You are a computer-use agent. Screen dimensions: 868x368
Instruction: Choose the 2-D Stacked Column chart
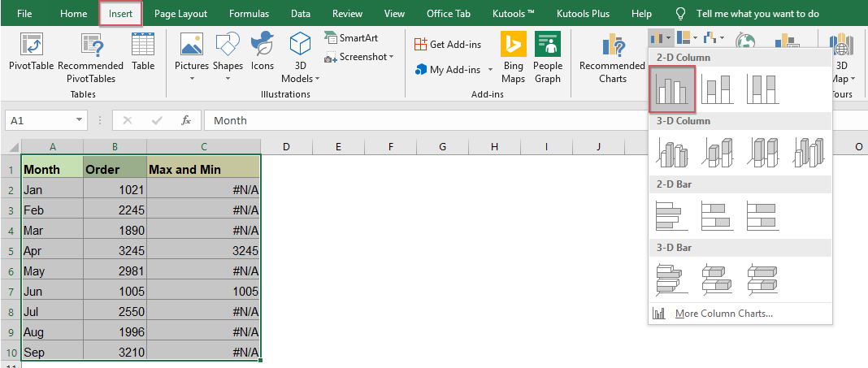[x=718, y=89]
